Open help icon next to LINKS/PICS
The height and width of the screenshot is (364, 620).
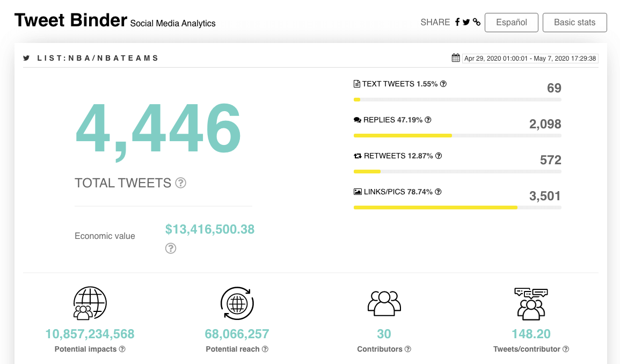[x=438, y=192]
